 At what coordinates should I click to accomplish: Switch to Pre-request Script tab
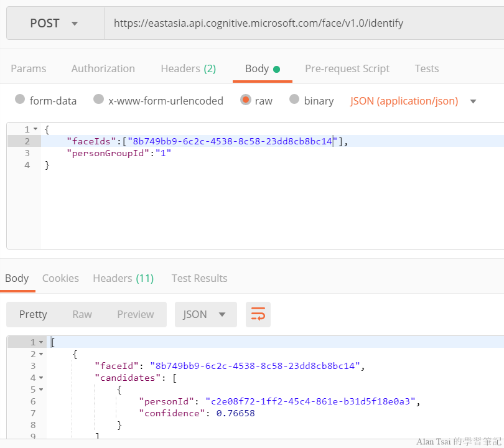(347, 68)
